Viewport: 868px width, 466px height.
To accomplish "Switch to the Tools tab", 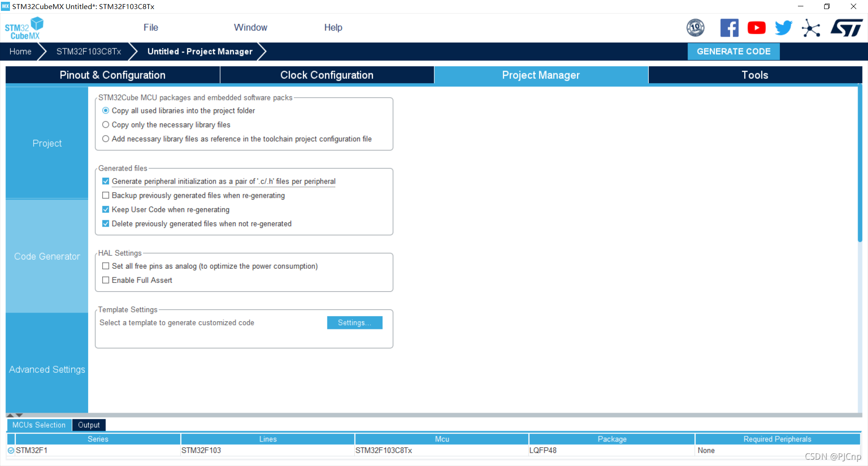I will 755,75.
